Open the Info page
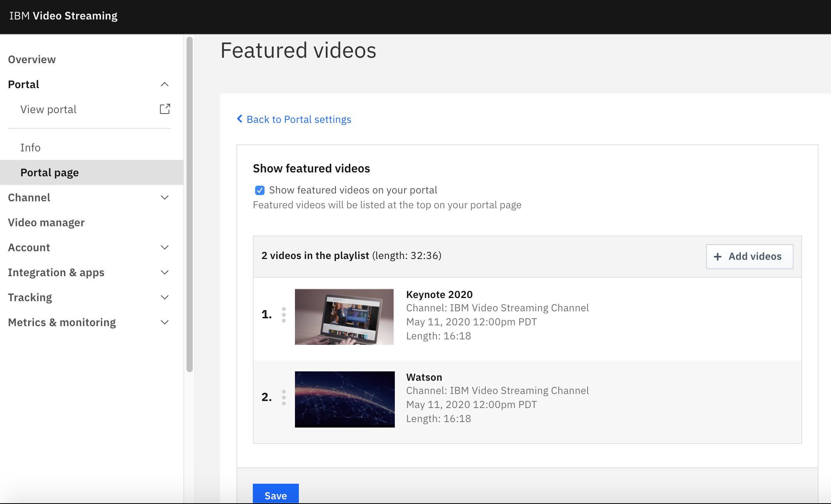Viewport: 831px width, 504px height. 30,147
